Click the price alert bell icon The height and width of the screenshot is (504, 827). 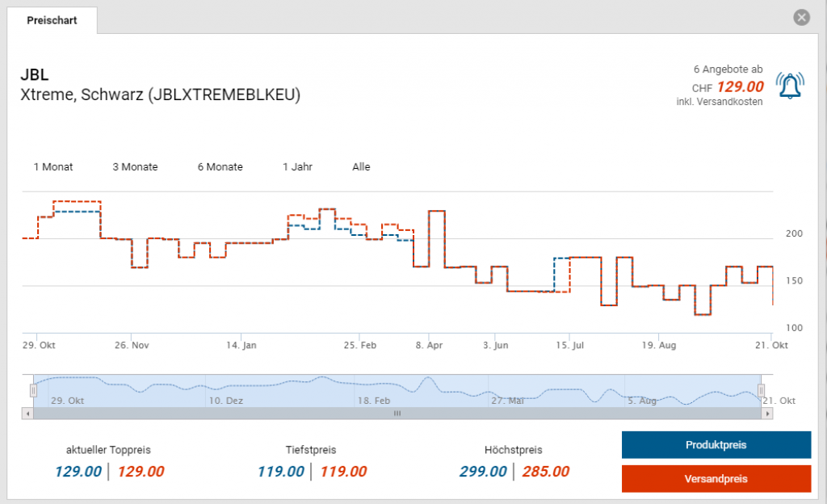click(x=790, y=86)
